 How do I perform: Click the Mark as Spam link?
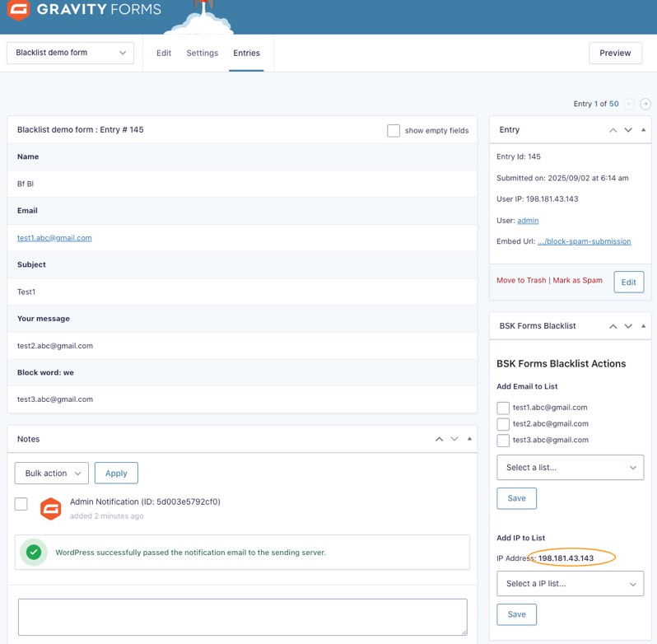pos(577,280)
